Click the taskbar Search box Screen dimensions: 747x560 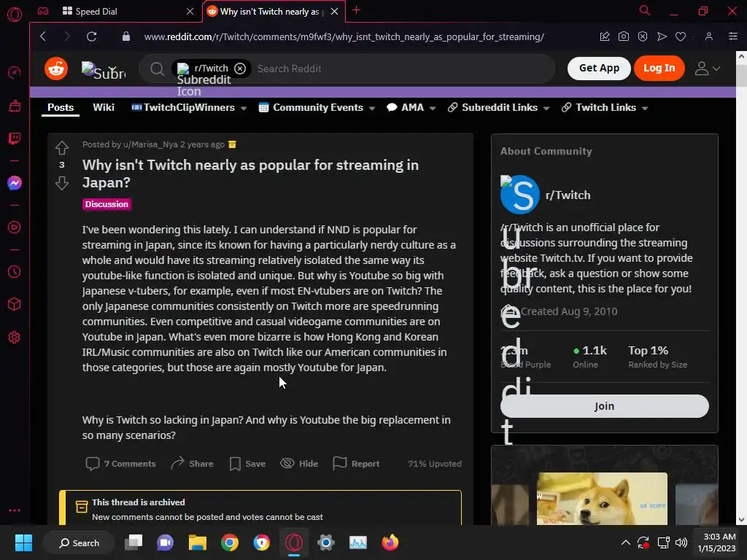pyautogui.click(x=79, y=542)
